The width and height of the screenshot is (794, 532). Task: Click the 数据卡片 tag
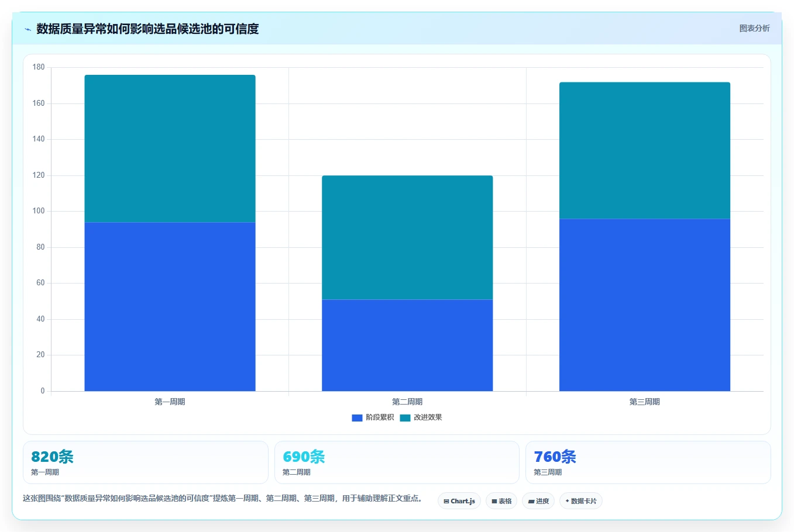coord(581,501)
